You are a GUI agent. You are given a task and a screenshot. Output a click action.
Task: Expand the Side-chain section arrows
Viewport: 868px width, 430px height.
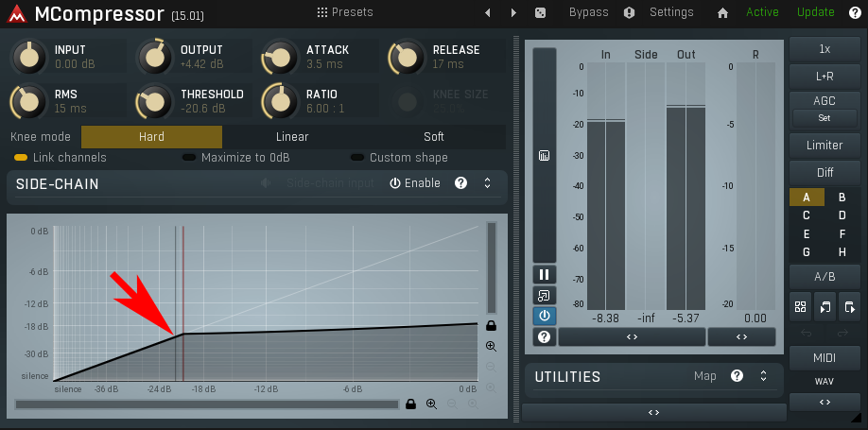pos(487,183)
